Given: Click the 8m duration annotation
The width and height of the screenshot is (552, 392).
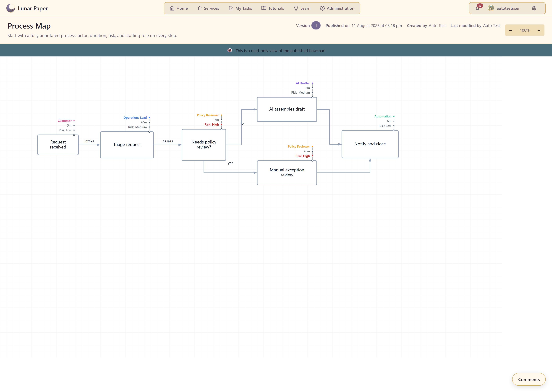Looking at the screenshot, I should tap(308, 88).
